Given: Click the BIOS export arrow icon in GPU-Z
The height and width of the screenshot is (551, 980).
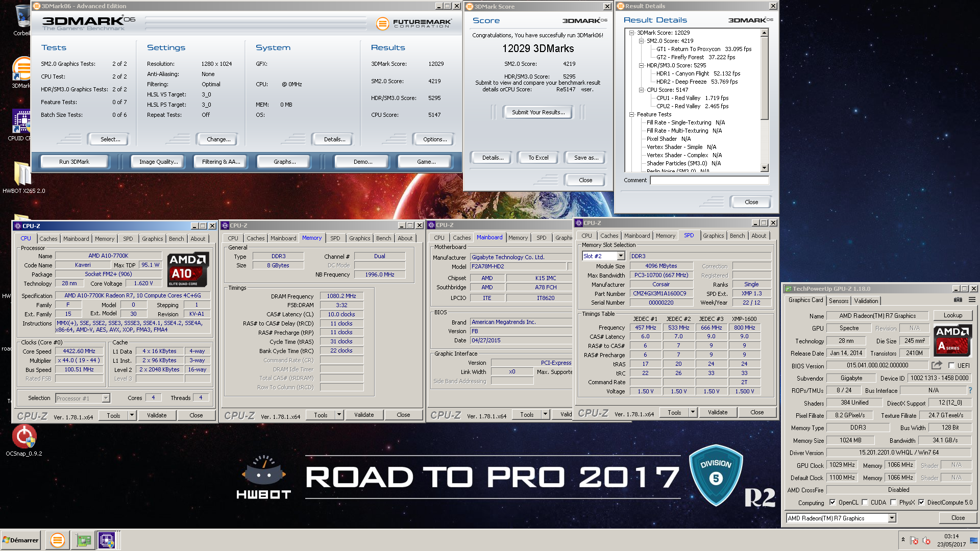Looking at the screenshot, I should click(x=937, y=365).
